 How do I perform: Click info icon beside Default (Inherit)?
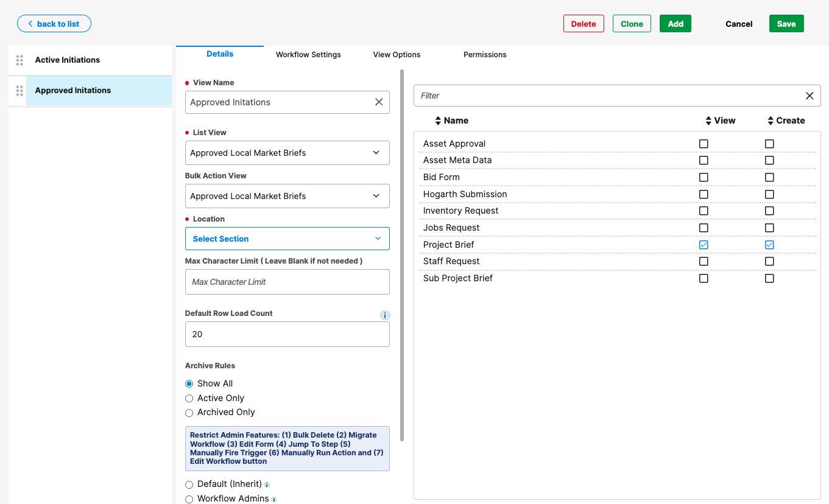pos(267,485)
